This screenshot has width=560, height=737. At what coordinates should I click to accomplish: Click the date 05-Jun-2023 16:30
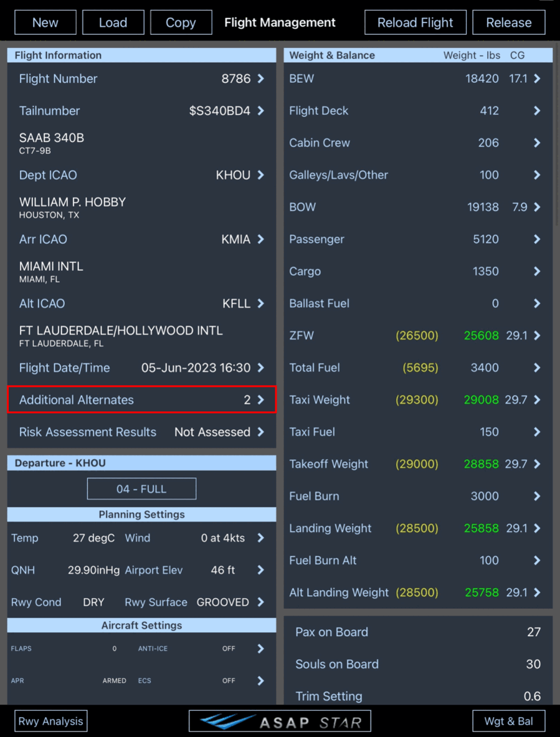click(x=196, y=368)
